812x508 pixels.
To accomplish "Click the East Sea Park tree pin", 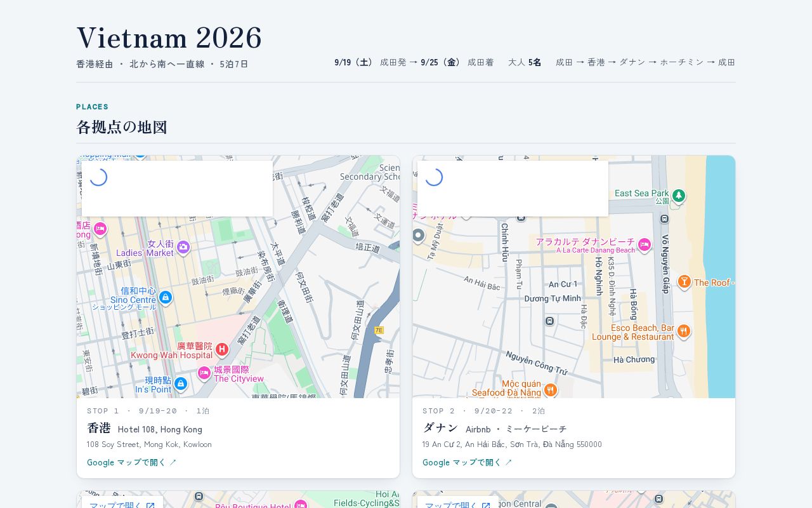I will 679,195.
